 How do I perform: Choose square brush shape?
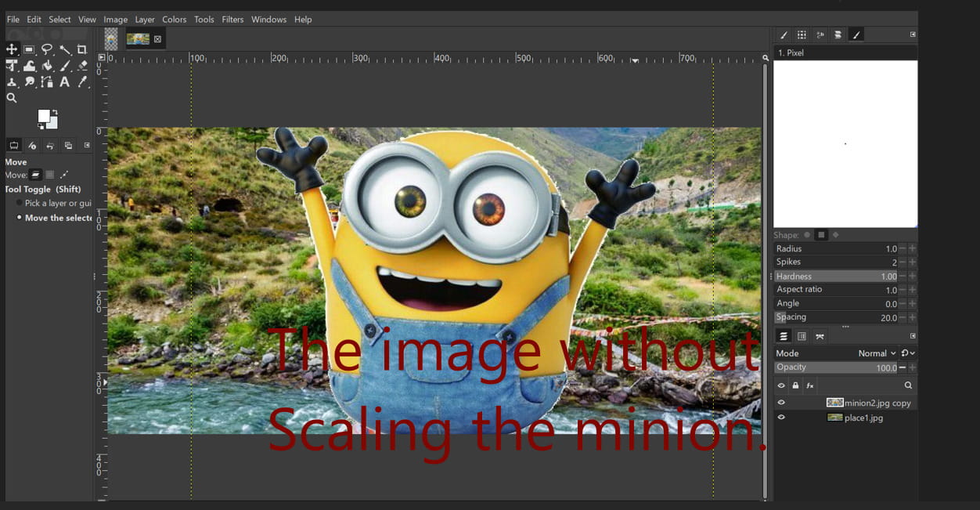pos(821,235)
